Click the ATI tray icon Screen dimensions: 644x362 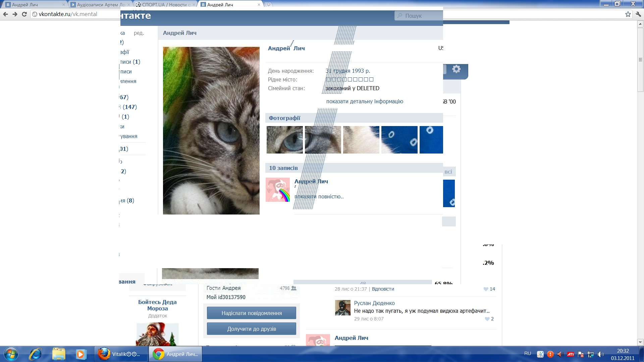coord(571,354)
